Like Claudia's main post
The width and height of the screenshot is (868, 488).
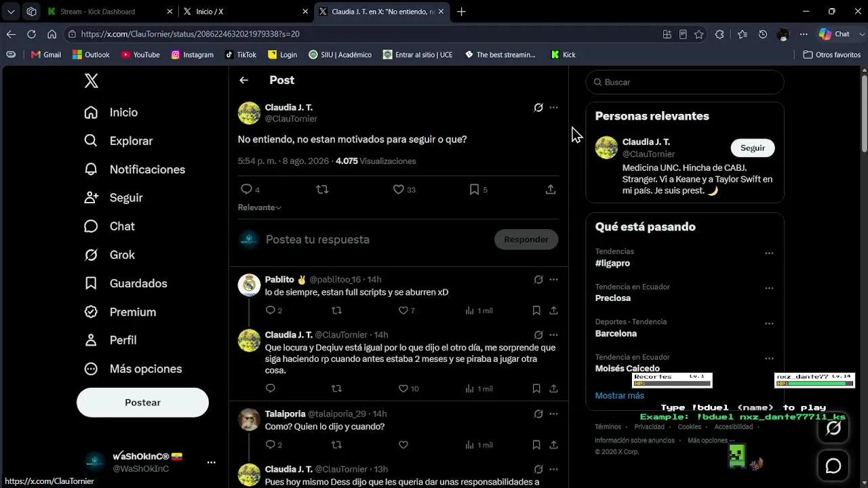coord(398,190)
